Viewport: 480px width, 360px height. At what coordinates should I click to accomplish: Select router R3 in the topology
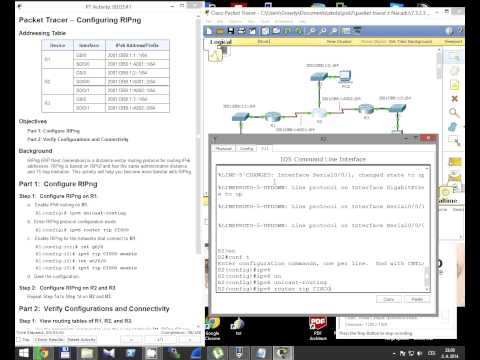point(366,109)
